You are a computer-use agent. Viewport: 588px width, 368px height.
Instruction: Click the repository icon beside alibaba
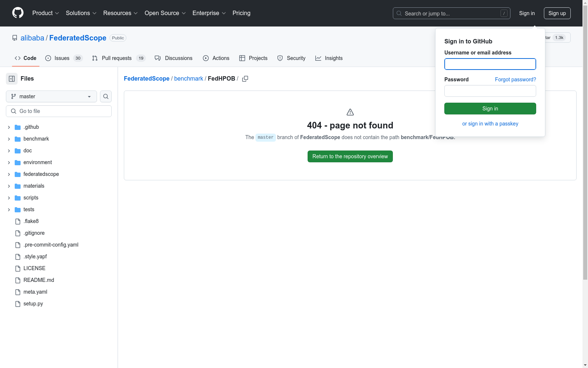point(15,38)
